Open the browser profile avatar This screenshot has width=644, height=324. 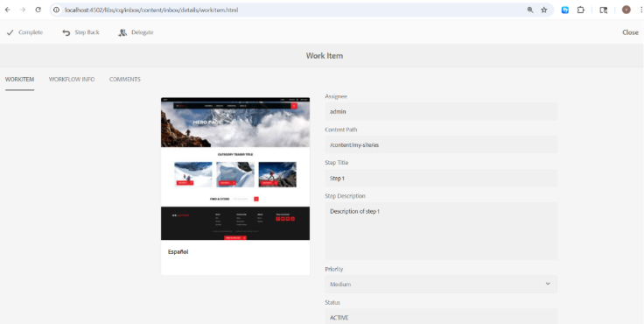click(626, 10)
